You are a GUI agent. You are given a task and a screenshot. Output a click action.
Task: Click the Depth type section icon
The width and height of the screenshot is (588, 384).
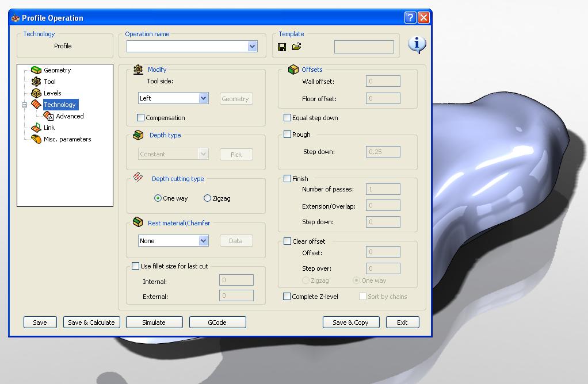(138, 135)
